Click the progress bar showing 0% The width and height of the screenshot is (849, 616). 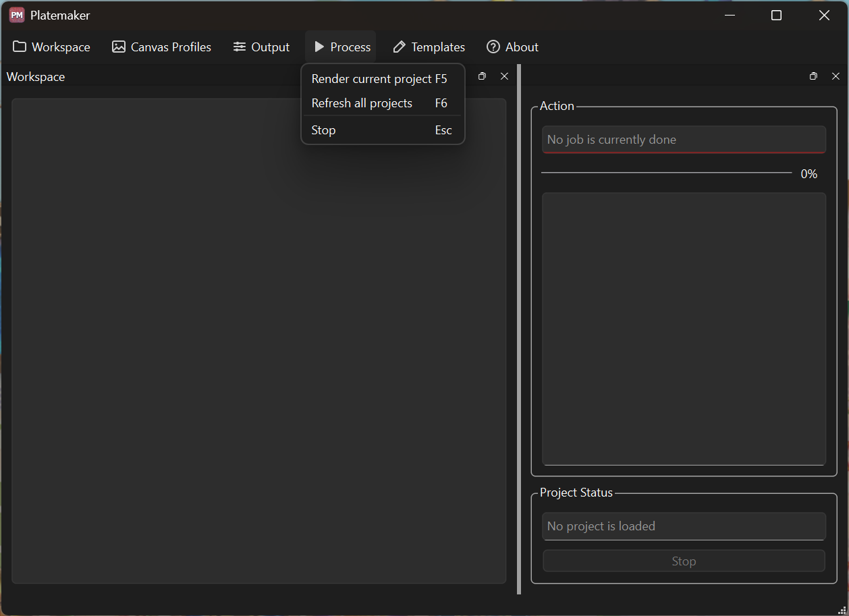pos(666,173)
